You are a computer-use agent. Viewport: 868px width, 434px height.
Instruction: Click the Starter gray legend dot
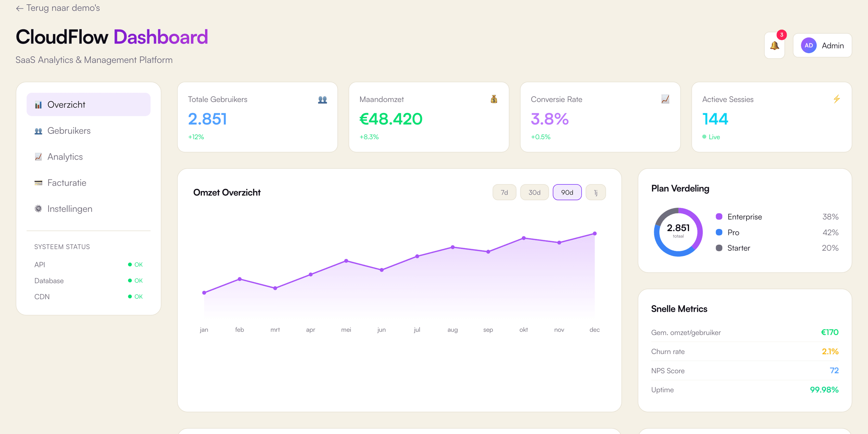[719, 248]
